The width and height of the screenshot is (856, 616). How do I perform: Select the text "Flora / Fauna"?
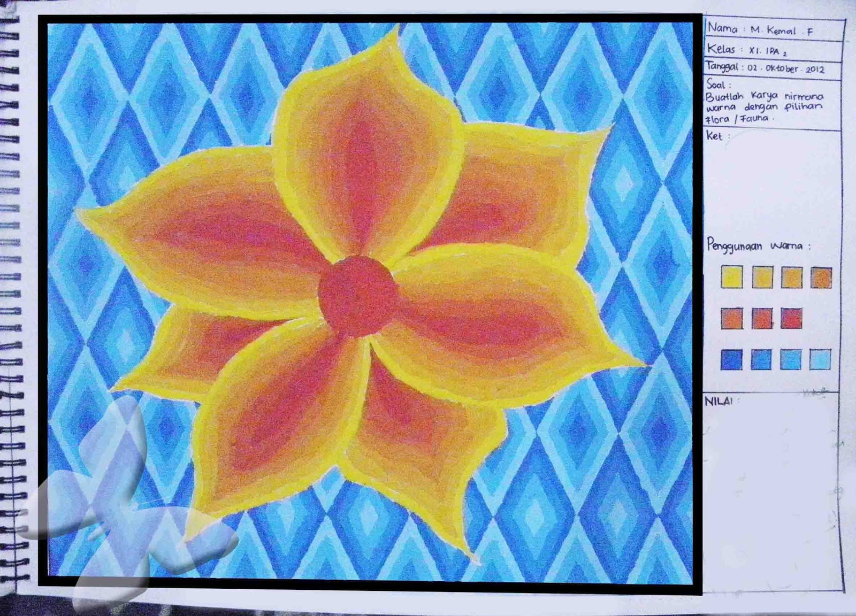737,118
